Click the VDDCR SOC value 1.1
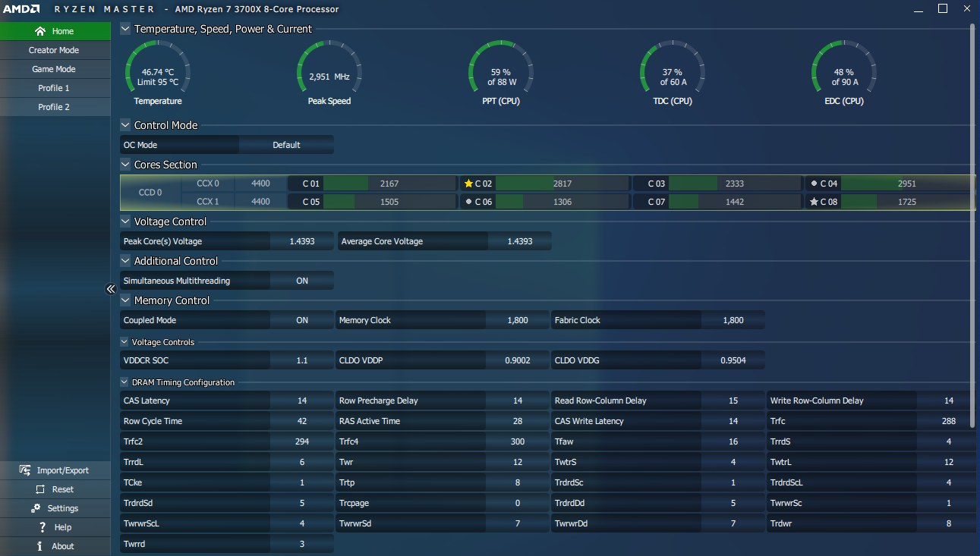 (x=302, y=360)
